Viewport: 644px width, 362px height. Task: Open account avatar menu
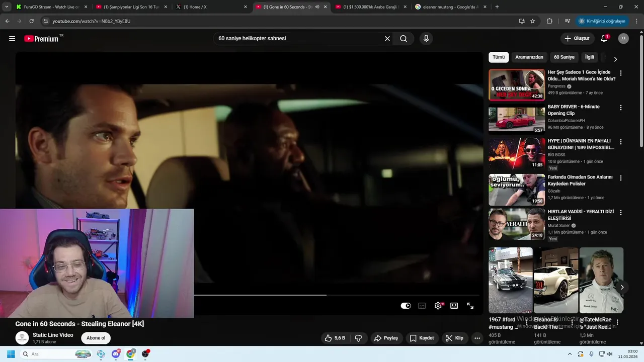pyautogui.click(x=623, y=39)
